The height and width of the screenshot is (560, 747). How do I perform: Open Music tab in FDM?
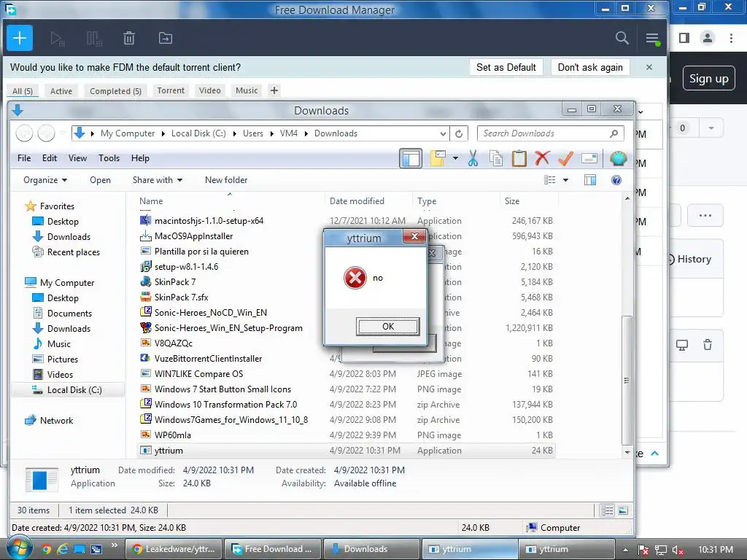point(247,90)
